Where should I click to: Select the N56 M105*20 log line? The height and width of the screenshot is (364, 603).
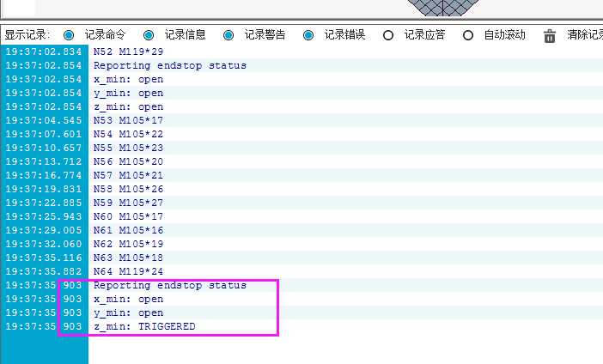[128, 161]
